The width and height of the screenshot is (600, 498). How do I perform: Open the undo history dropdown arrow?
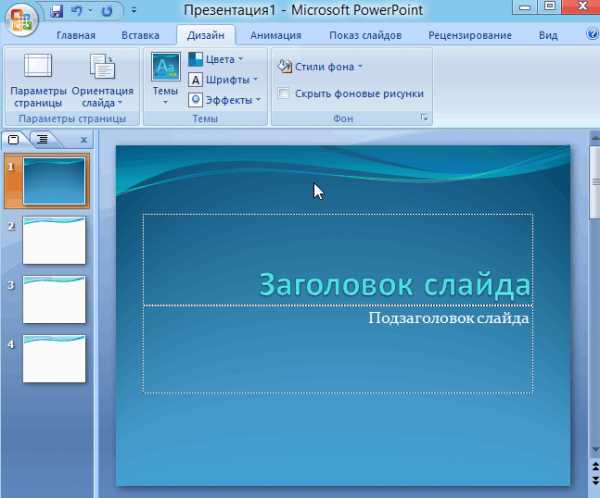pyautogui.click(x=90, y=11)
